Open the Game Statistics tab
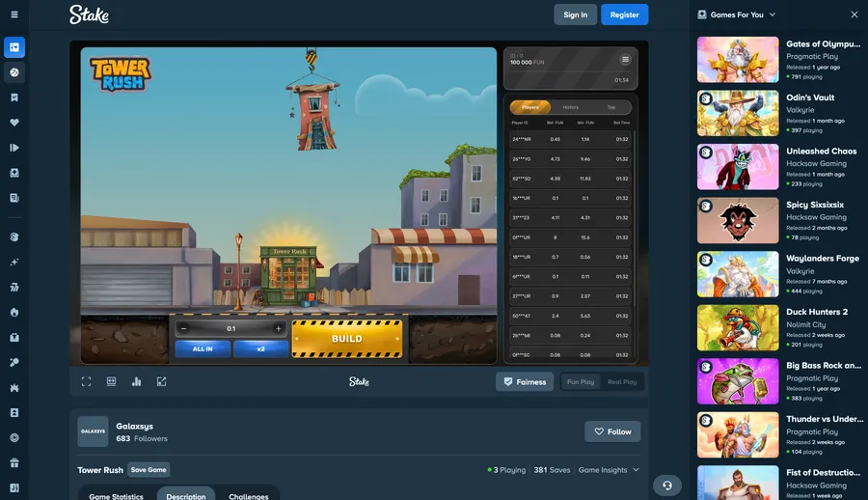This screenshot has width=868, height=500. [117, 496]
